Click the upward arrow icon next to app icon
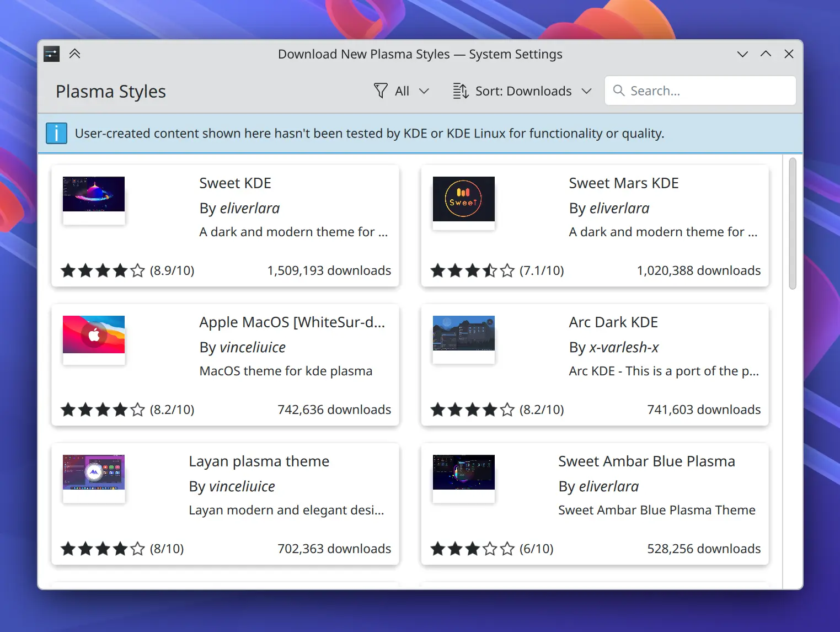The height and width of the screenshot is (632, 840). (x=75, y=54)
